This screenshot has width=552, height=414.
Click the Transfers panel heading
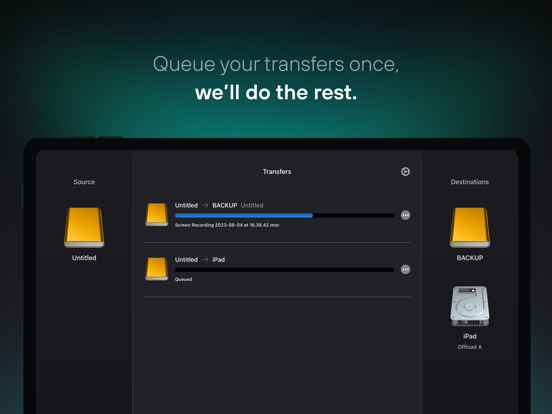pos(277,171)
